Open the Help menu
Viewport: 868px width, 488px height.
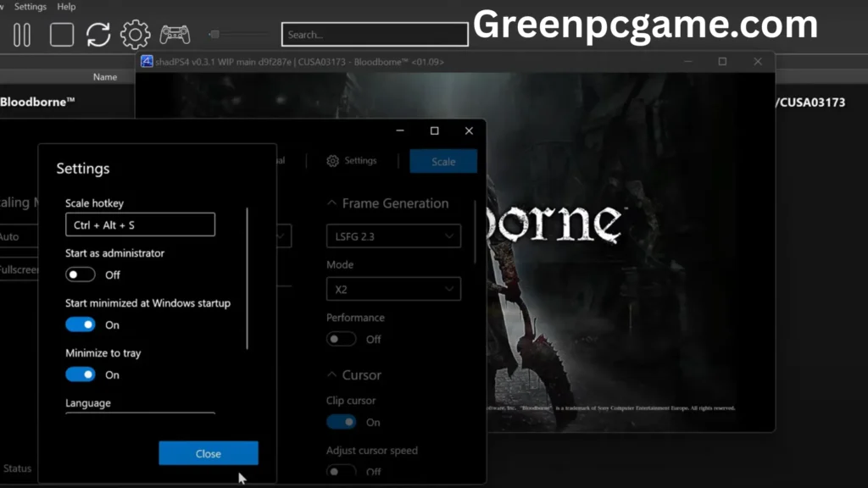(x=66, y=7)
